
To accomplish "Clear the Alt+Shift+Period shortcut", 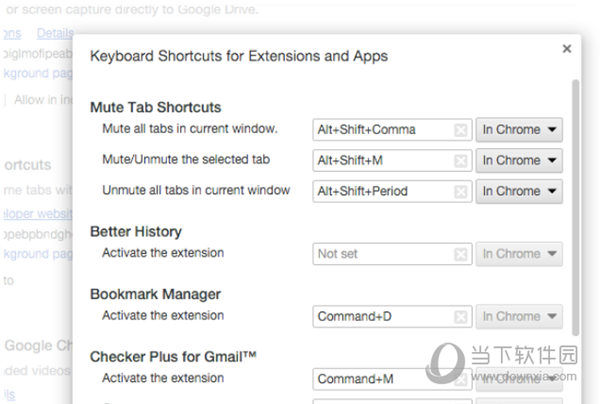I will click(460, 191).
